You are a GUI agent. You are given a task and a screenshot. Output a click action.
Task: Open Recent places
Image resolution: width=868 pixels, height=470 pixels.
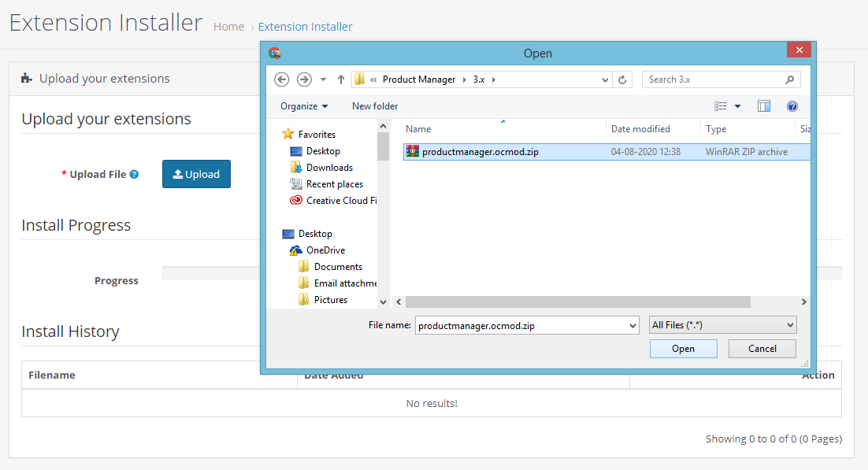(x=327, y=184)
